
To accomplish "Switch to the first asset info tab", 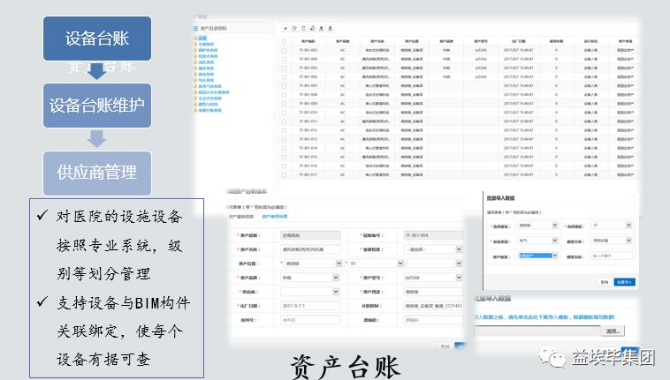I will point(241,217).
